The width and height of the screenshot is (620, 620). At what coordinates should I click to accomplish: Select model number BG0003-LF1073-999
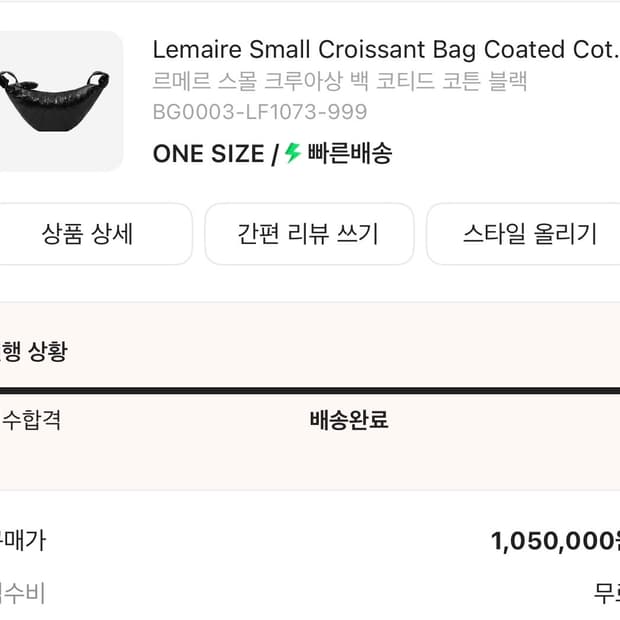tap(260, 112)
